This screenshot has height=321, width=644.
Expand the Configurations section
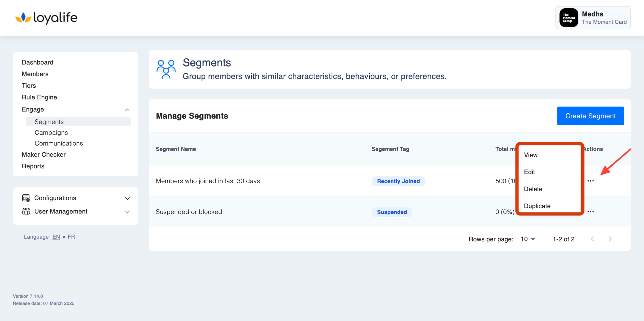[127, 198]
